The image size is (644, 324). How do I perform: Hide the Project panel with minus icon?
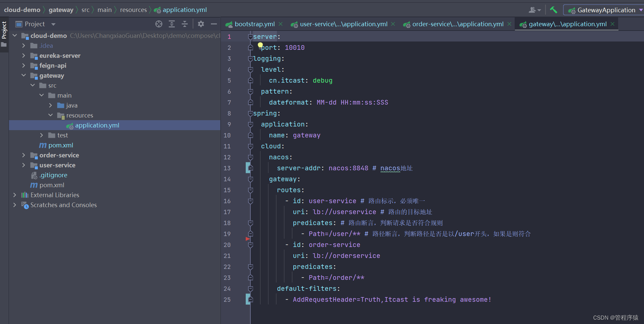pos(214,24)
